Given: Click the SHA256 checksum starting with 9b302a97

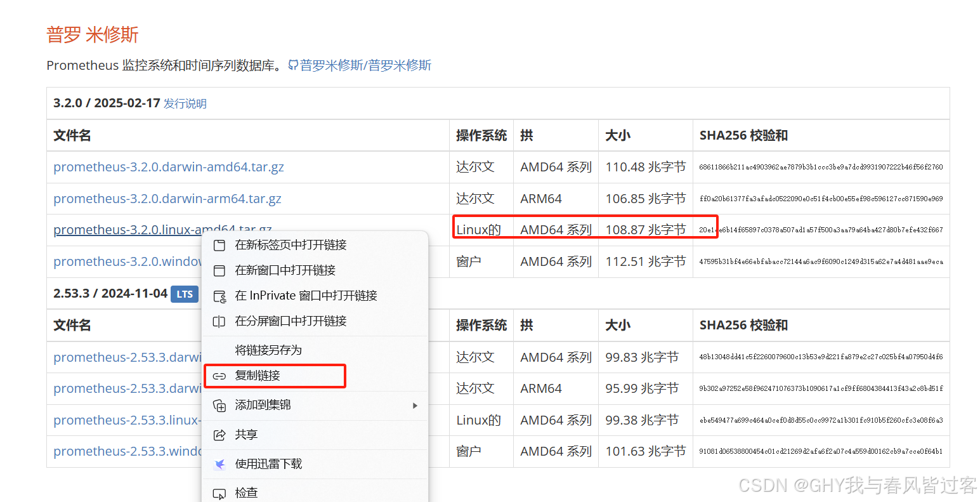Looking at the screenshot, I should 821,388.
